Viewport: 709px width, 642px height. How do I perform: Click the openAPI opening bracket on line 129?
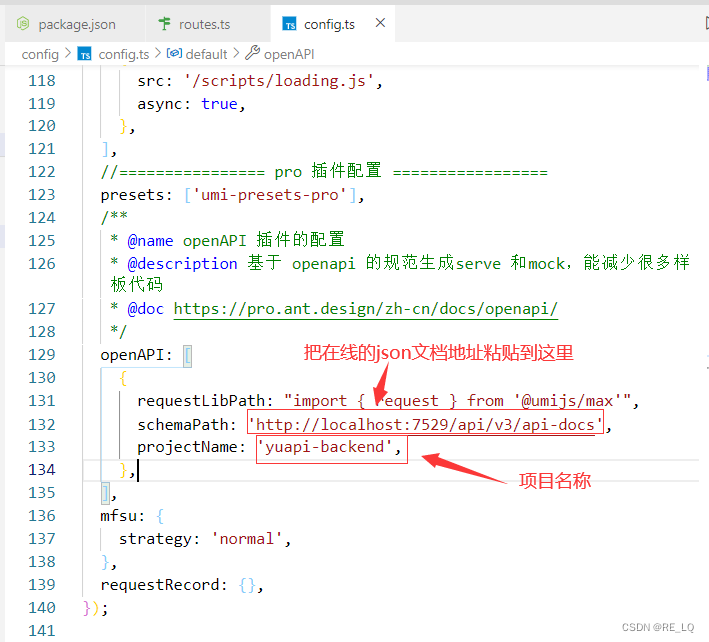point(187,356)
